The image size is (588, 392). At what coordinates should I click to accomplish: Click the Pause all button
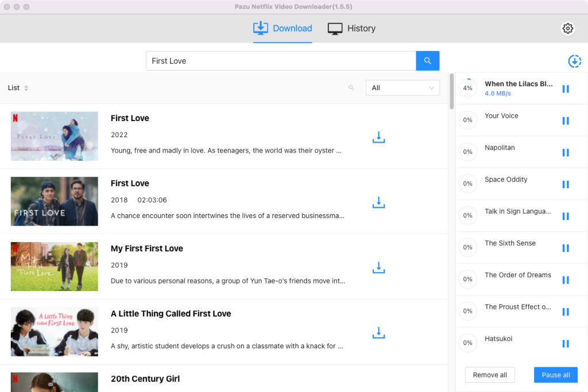click(556, 375)
